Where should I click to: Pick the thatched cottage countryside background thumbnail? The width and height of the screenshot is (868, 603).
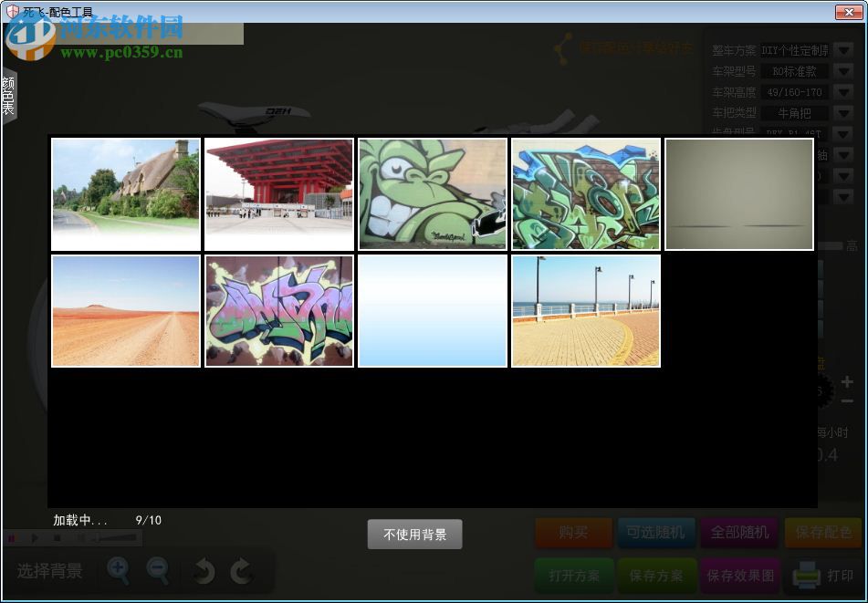pos(126,194)
